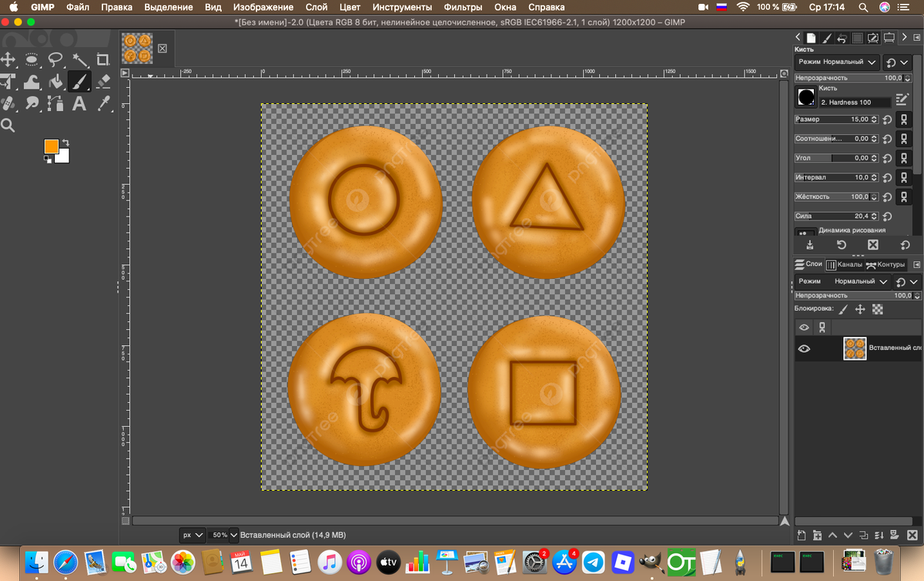Select the Unified Transform tool
Image resolution: width=924 pixels, height=581 pixels.
click(8, 81)
